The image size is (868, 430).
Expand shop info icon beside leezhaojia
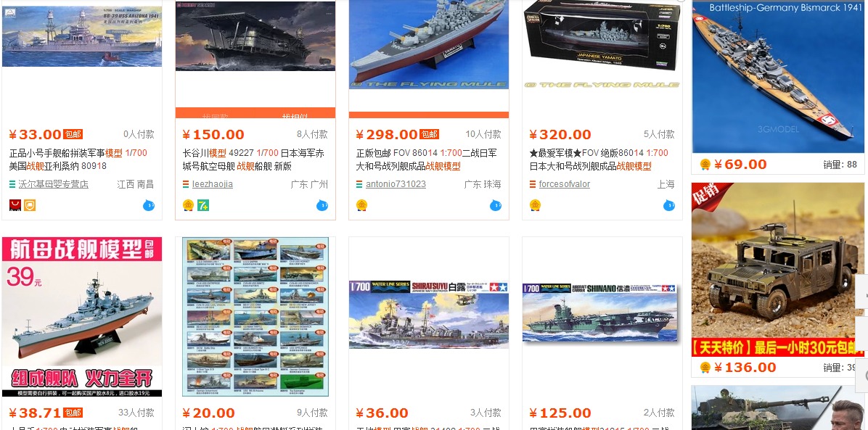[x=186, y=184]
